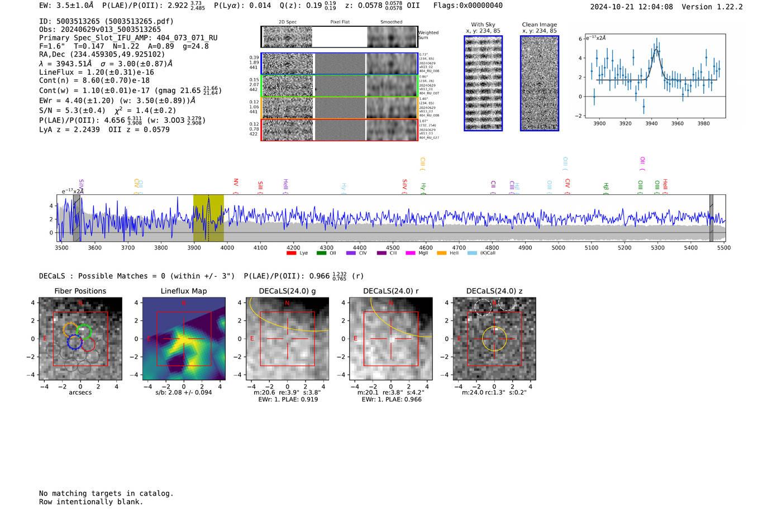
Task: Click the orange fiber circle in Fiber Positions
Action: (x=70, y=330)
